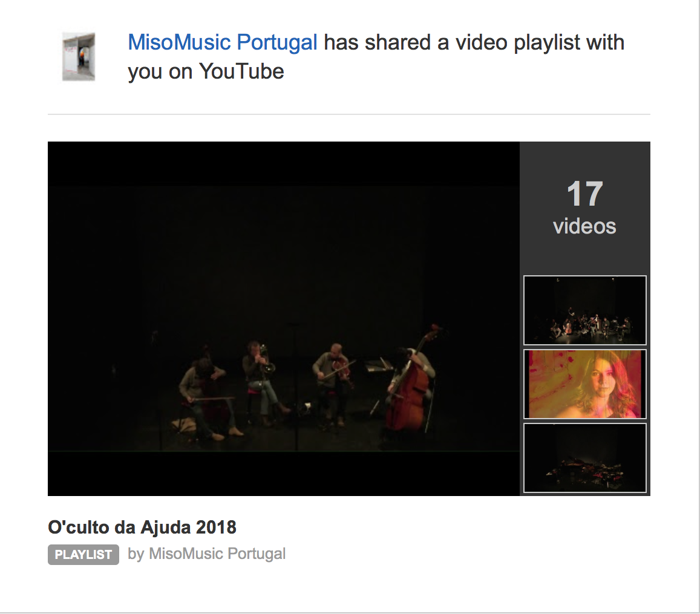Open the red-toned woman portrait thumbnail
Image resolution: width=700 pixels, height=614 pixels.
pos(585,384)
